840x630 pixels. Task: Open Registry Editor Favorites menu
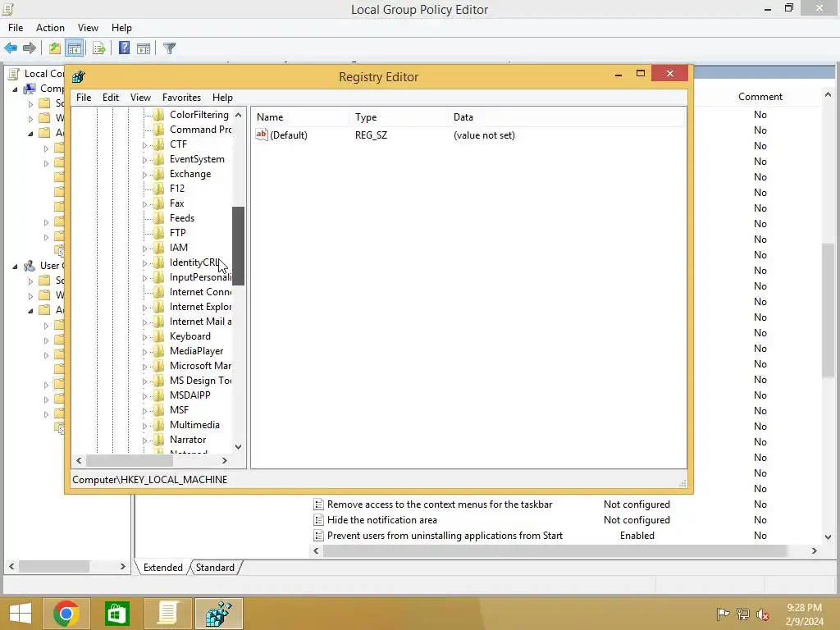pos(181,98)
